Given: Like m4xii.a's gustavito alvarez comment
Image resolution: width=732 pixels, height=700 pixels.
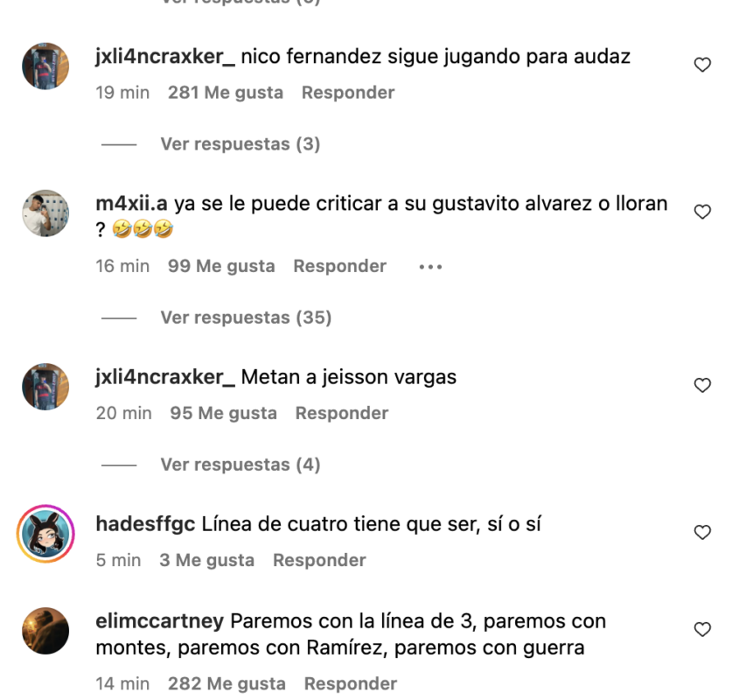Looking at the screenshot, I should click(702, 212).
